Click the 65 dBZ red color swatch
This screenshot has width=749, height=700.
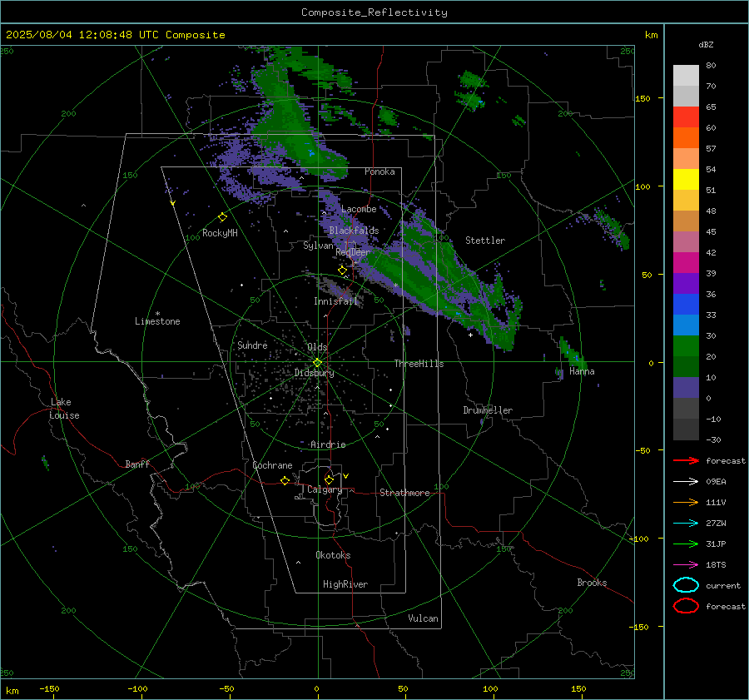point(686,117)
